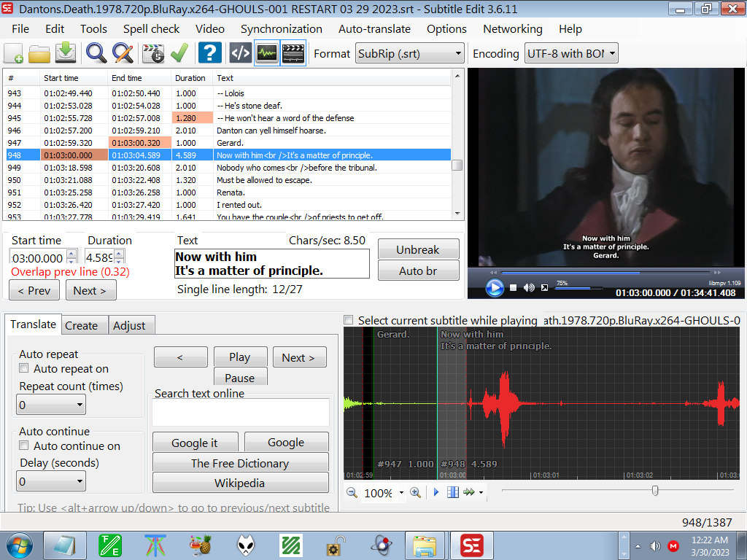The width and height of the screenshot is (747, 560).
Task: Go to previous line with < Prev
Action: pyautogui.click(x=34, y=290)
